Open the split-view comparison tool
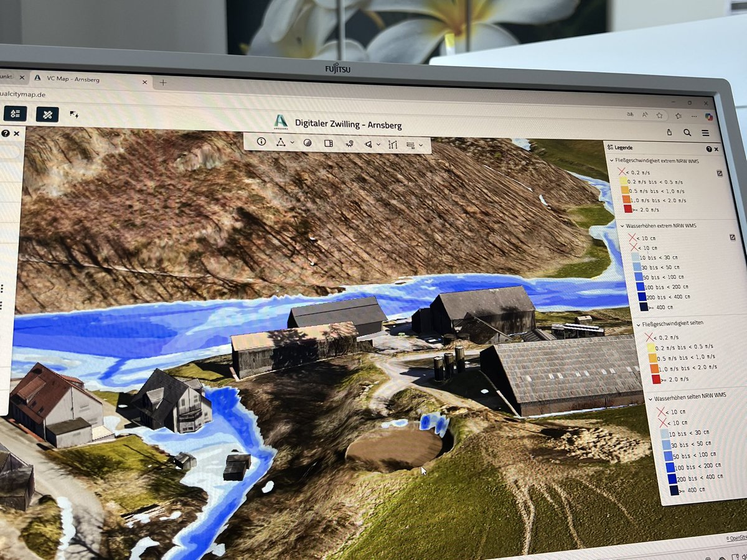The image size is (747, 560). [328, 142]
